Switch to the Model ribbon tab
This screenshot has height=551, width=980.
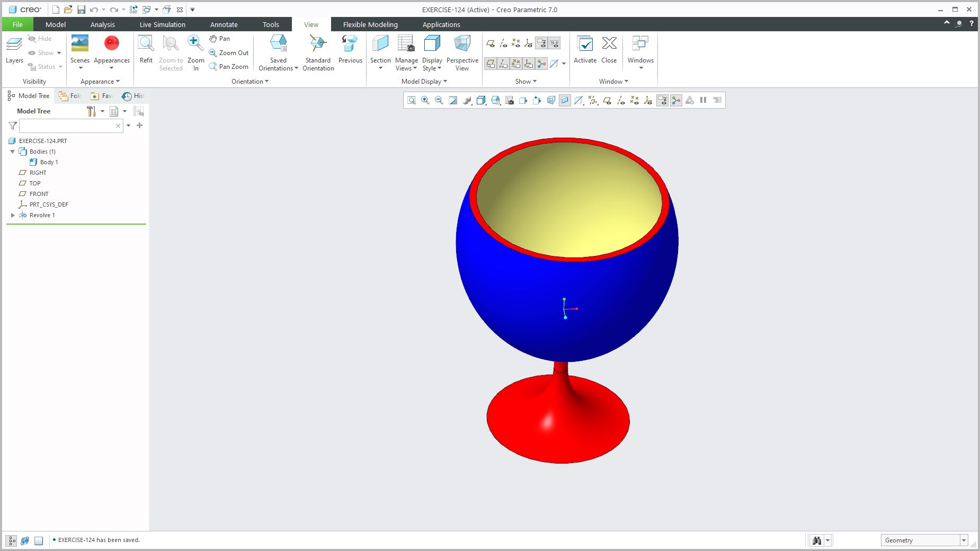(56, 24)
